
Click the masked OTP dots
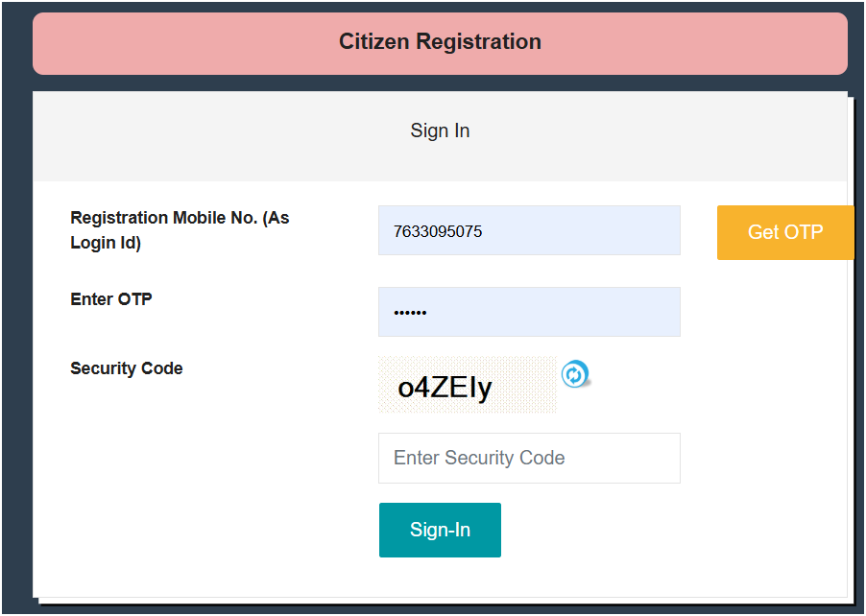click(x=411, y=314)
